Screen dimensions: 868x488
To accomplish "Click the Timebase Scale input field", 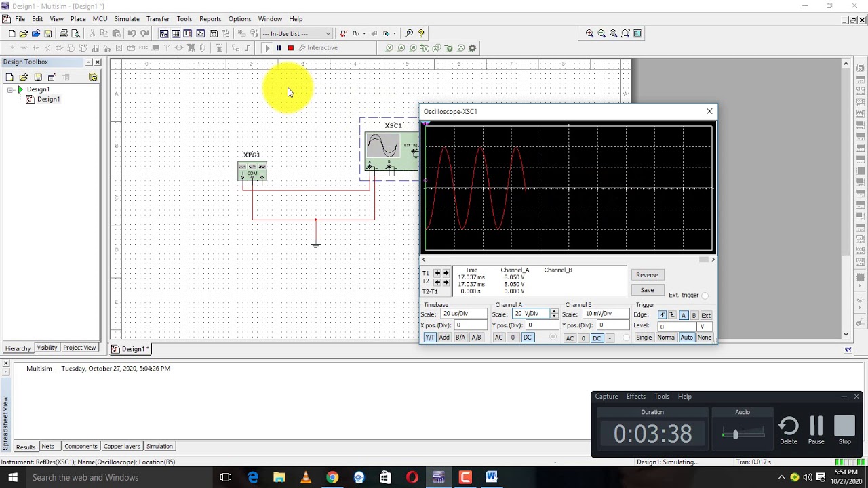I will coord(463,314).
